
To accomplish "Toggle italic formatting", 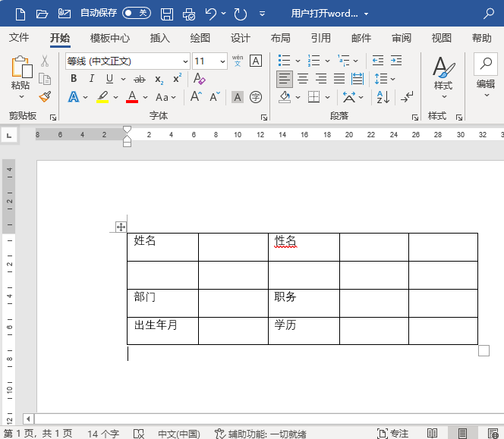I will tap(92, 78).
